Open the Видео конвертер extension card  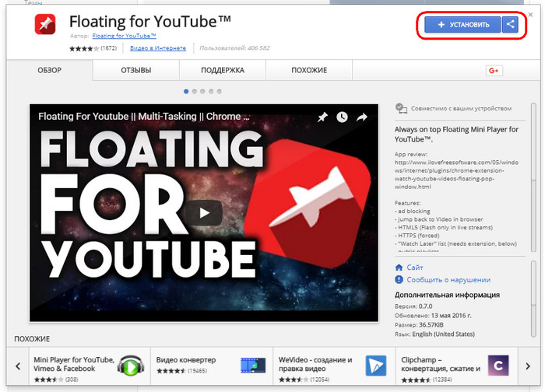coord(212,366)
